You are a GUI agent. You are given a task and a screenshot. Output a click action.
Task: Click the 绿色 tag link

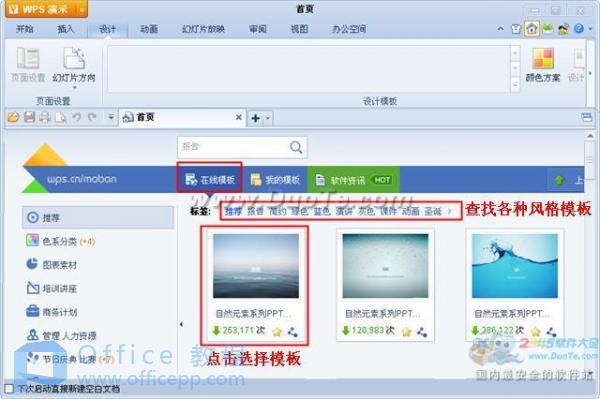tap(300, 211)
